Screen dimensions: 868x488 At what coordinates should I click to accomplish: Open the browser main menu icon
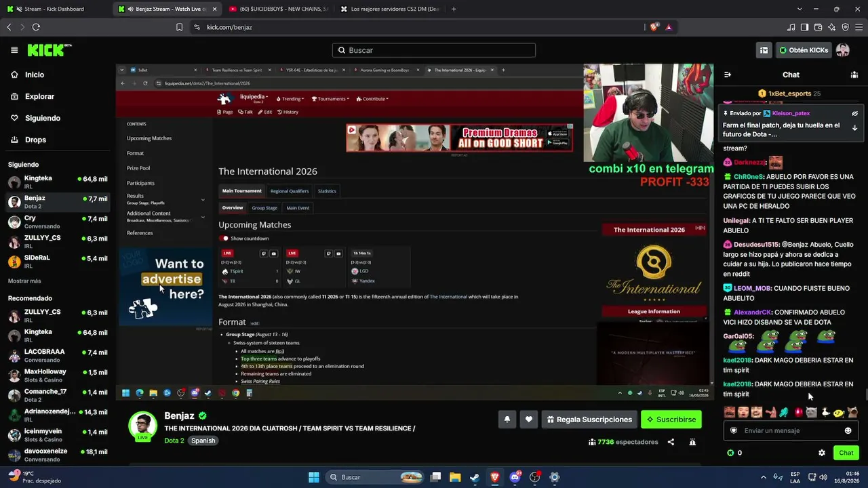click(859, 27)
